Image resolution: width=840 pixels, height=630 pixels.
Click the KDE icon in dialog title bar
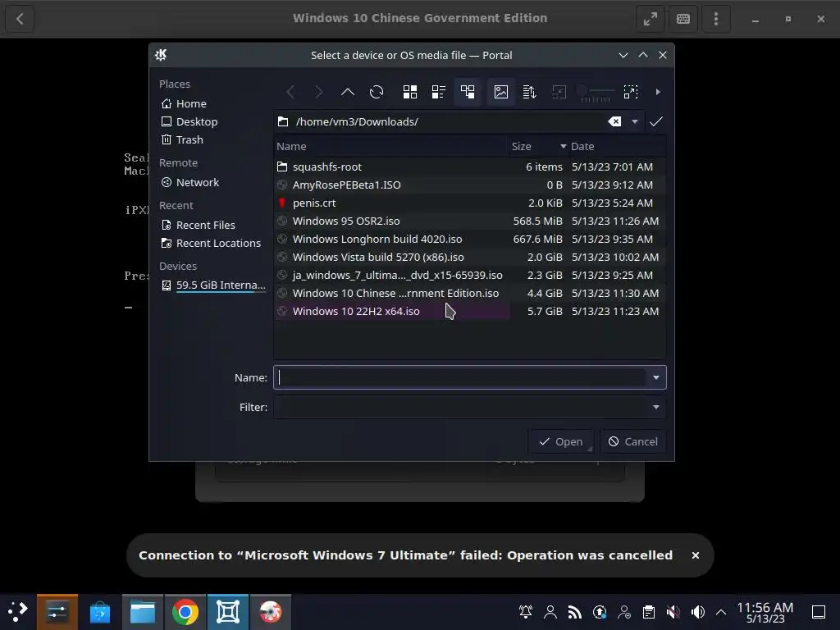(x=161, y=55)
